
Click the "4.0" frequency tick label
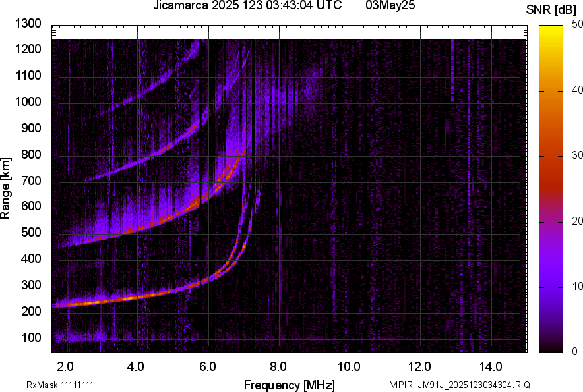[136, 366]
